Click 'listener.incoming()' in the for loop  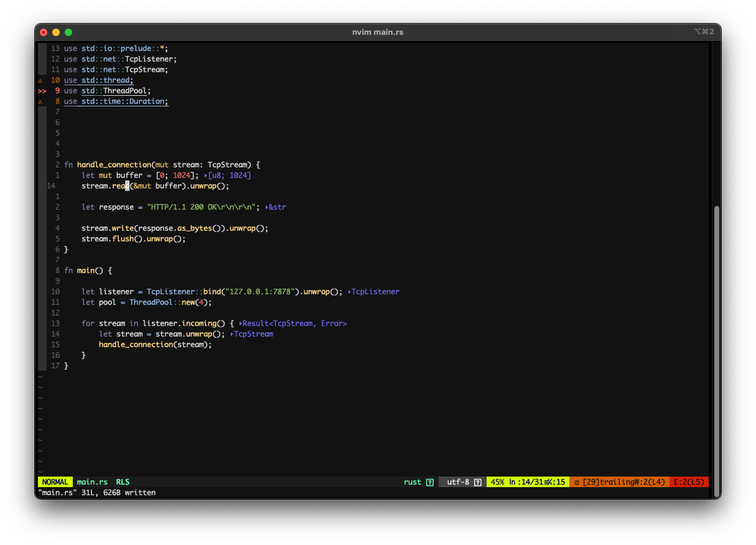(184, 324)
